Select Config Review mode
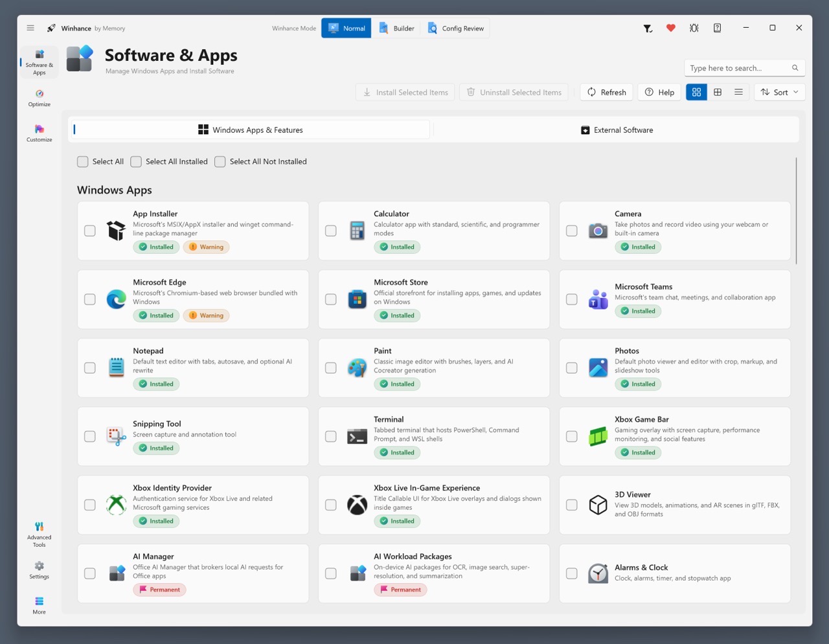The height and width of the screenshot is (644, 829). pyautogui.click(x=455, y=28)
